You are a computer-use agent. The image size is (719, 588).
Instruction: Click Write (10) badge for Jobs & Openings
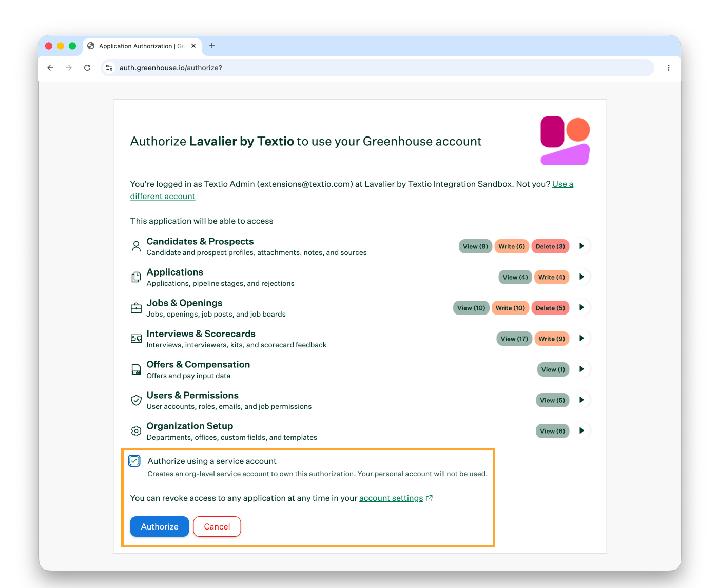click(510, 308)
